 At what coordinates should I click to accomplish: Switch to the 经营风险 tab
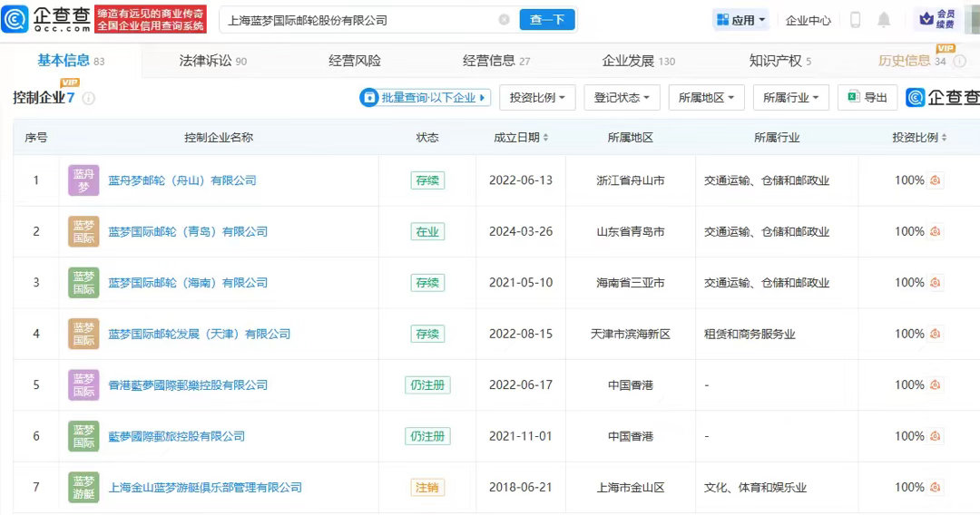click(x=355, y=61)
